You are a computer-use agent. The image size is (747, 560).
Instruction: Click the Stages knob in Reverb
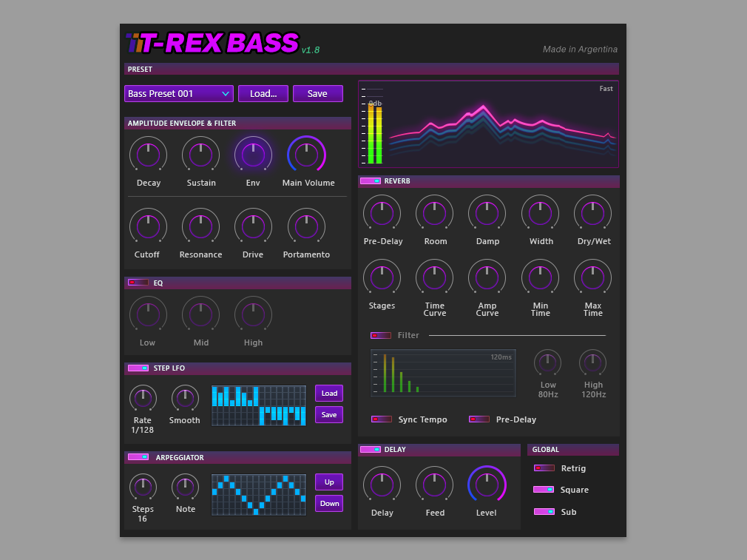pyautogui.click(x=382, y=277)
